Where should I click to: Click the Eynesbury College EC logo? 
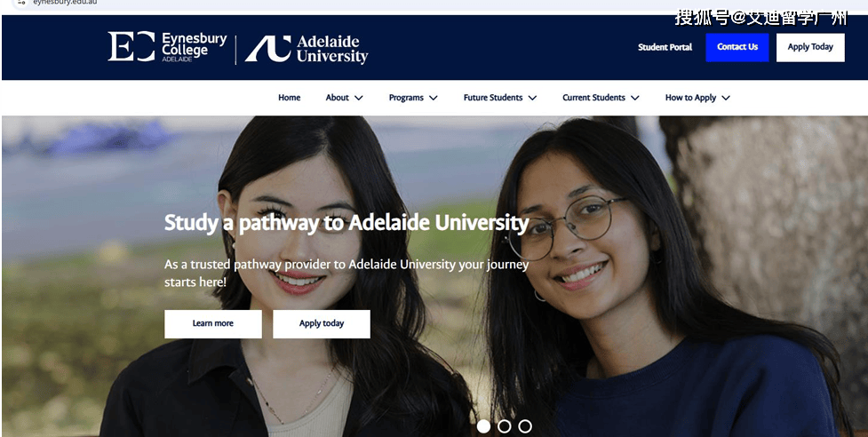167,47
